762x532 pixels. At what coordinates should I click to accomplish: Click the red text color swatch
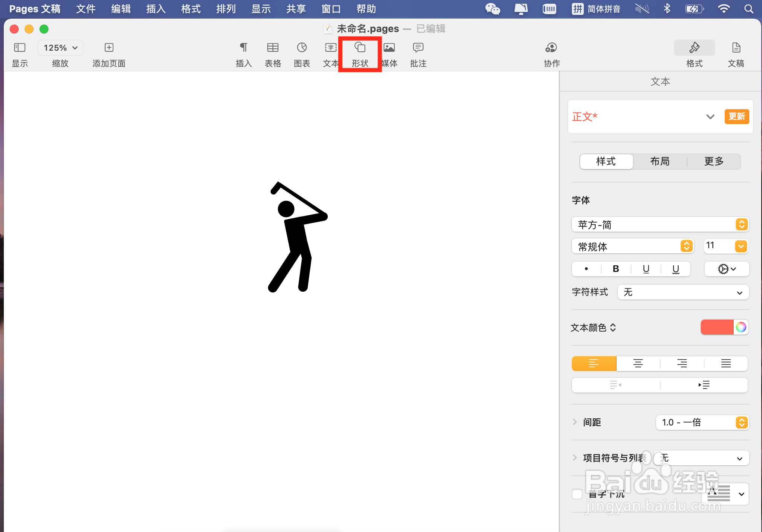coord(717,327)
